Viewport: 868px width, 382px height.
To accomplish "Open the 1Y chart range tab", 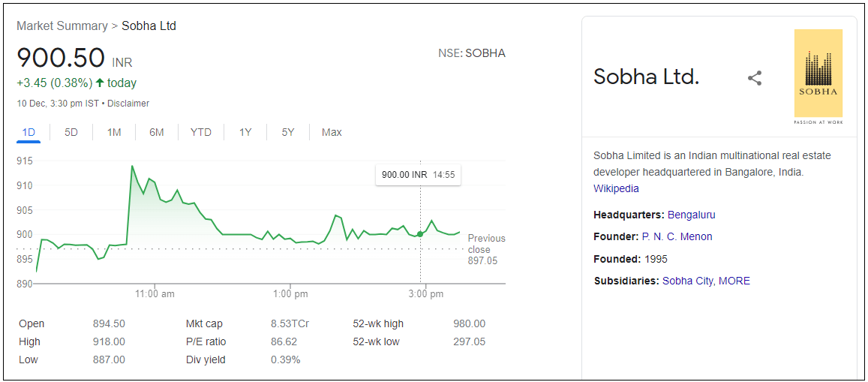I will pos(245,132).
